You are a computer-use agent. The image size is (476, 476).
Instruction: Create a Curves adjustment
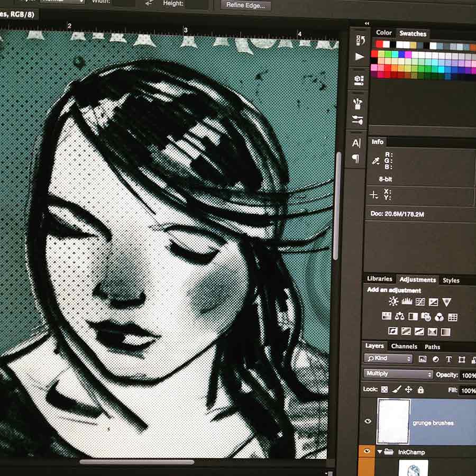[419, 301]
